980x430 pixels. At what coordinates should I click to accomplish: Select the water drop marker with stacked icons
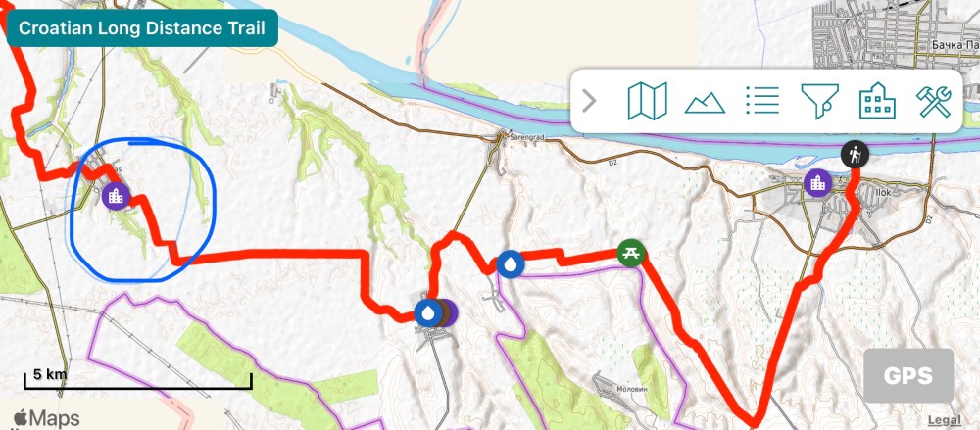point(427,312)
